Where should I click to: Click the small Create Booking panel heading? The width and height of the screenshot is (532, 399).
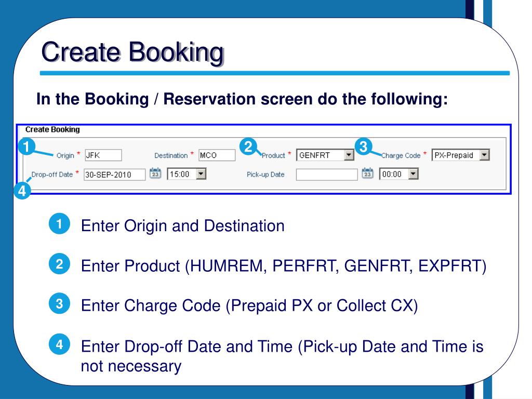tap(52, 129)
